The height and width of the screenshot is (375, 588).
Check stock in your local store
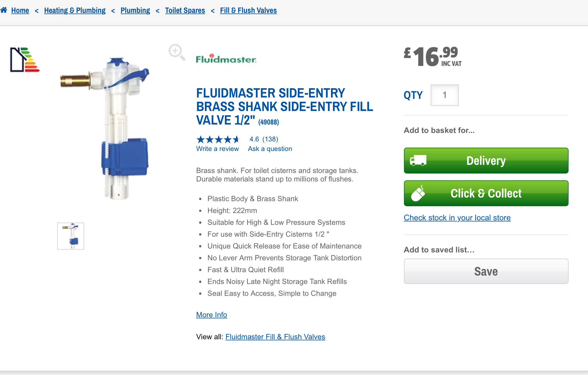coord(457,218)
